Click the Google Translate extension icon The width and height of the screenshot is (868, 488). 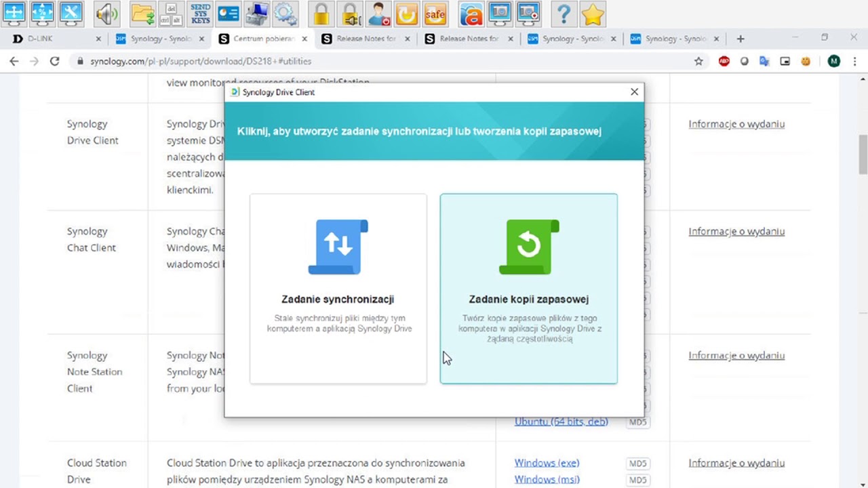[764, 61]
